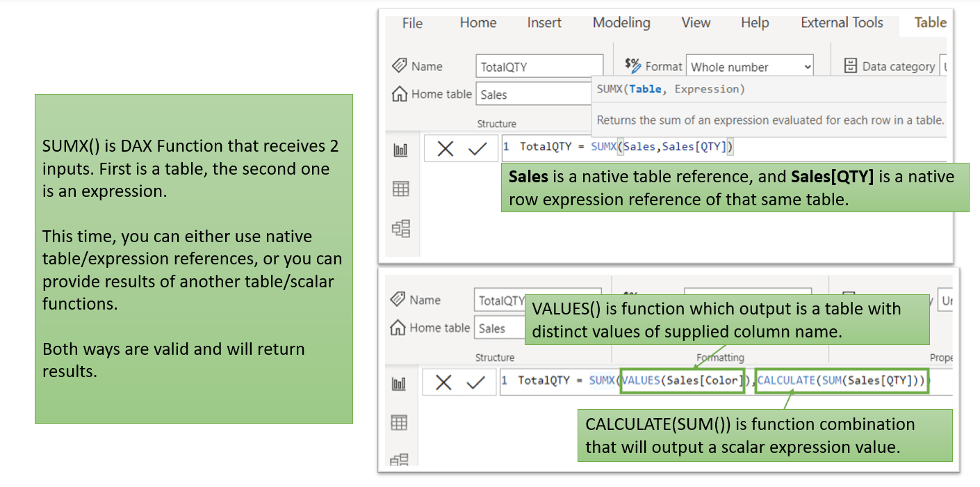
Task: Open Data view icon in lower screenshot sidebar
Action: (399, 422)
